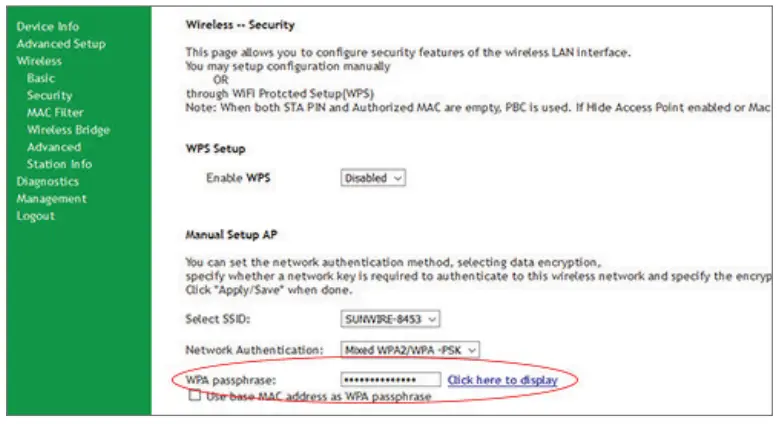777x424 pixels.
Task: Click Logout in the sidebar
Action: 36,216
